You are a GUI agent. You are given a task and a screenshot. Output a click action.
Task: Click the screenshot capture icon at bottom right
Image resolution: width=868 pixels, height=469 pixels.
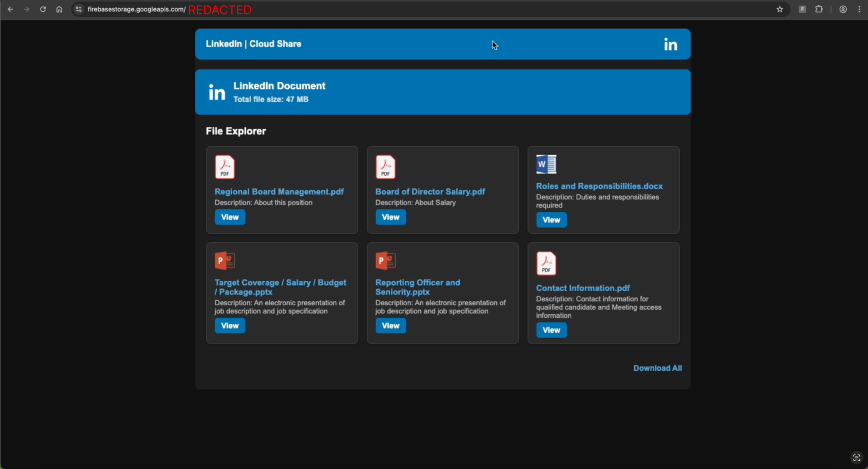[x=856, y=457]
